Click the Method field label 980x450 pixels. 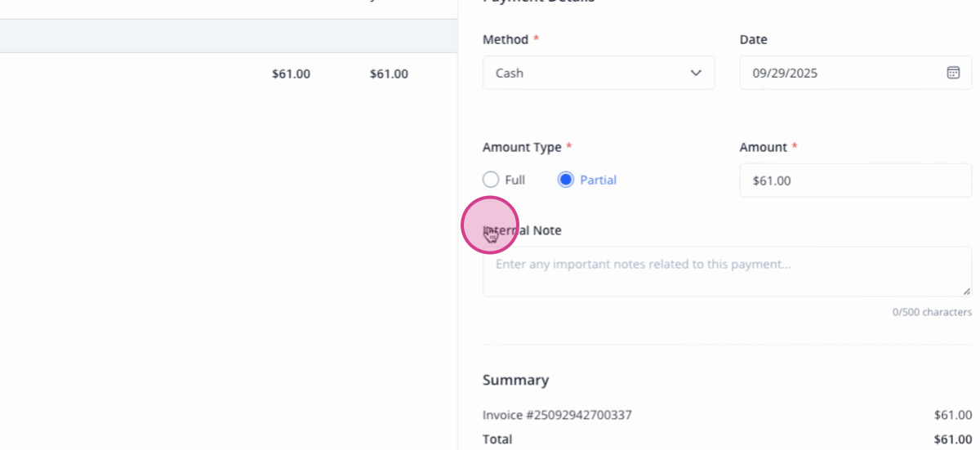coord(506,39)
